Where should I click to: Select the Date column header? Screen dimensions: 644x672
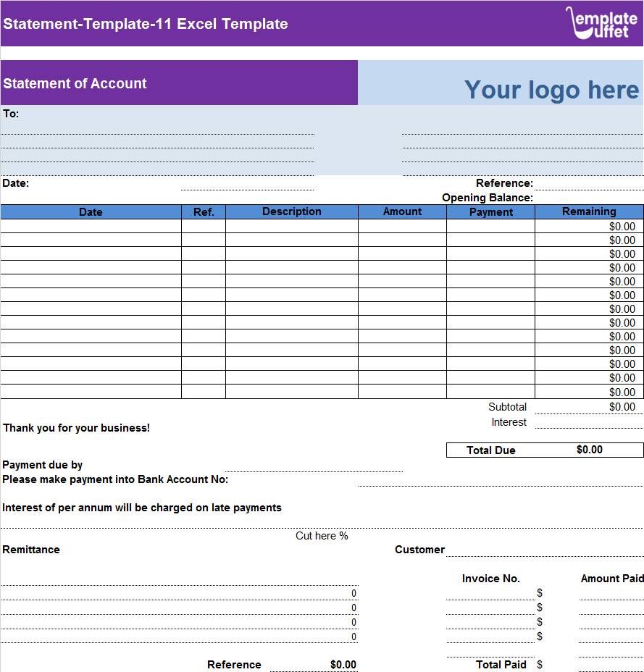click(91, 211)
